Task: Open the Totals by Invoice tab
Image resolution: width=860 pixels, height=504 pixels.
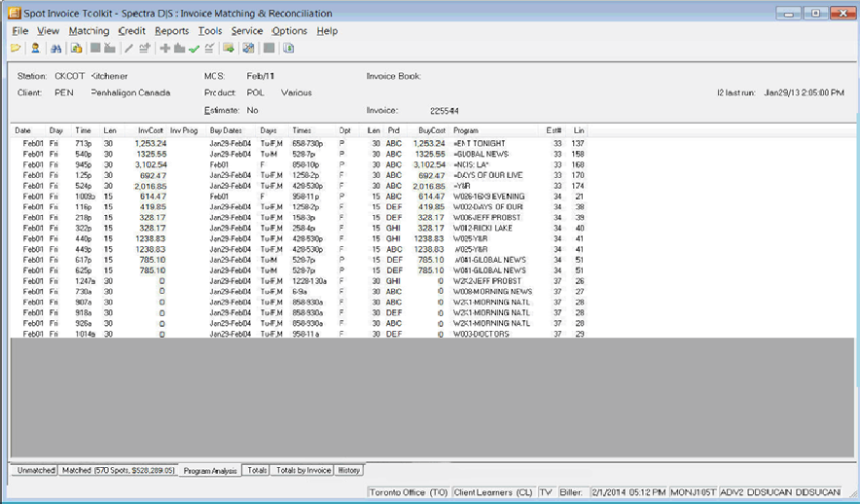Action: click(304, 470)
